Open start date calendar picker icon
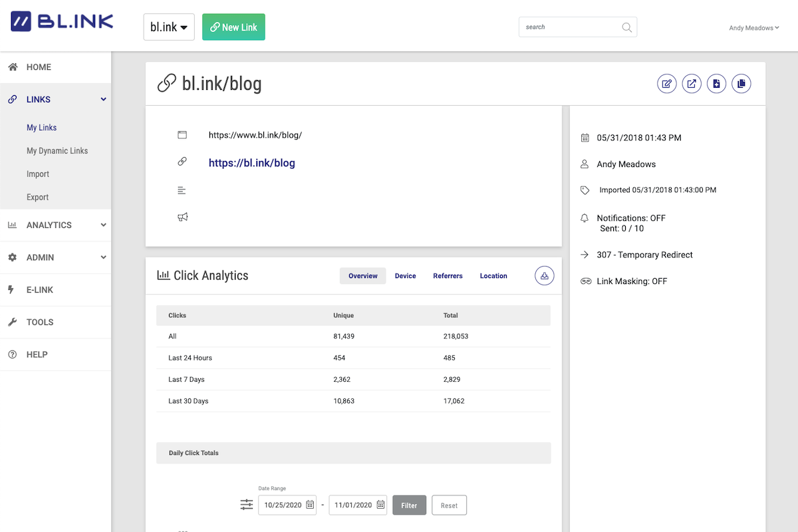798x532 pixels. [x=310, y=505]
